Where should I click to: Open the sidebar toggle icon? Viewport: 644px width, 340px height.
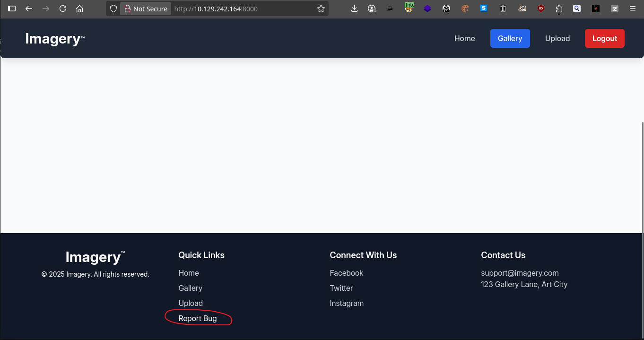[x=12, y=9]
